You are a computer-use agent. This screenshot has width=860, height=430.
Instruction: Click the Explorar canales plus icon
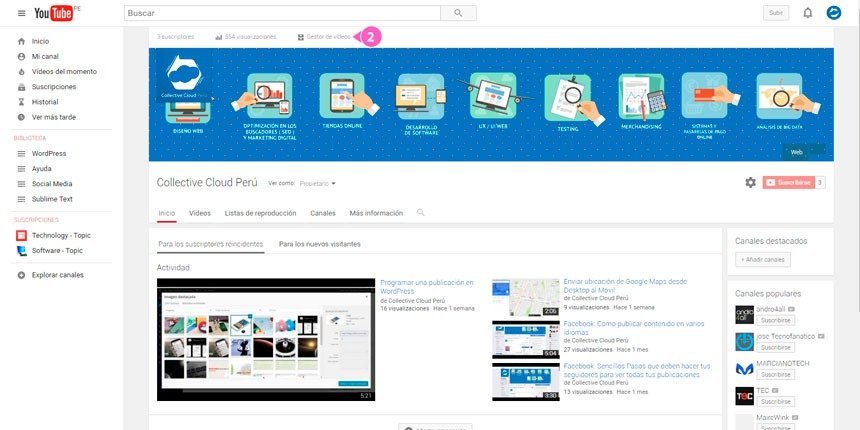point(21,275)
